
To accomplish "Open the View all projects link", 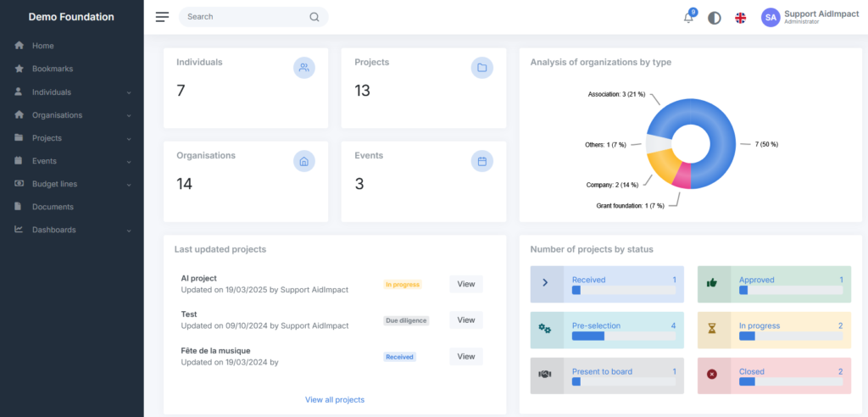I will [335, 399].
